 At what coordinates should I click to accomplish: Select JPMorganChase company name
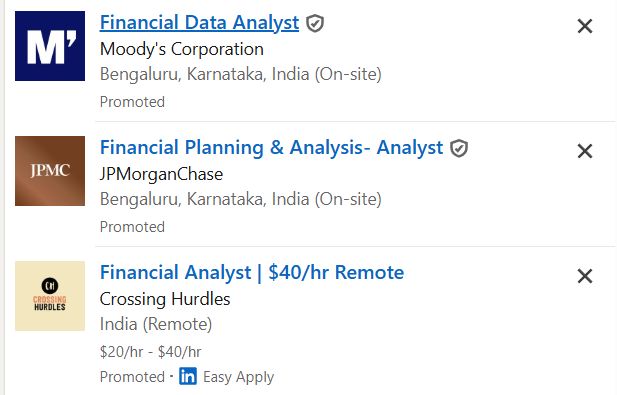[x=161, y=174]
